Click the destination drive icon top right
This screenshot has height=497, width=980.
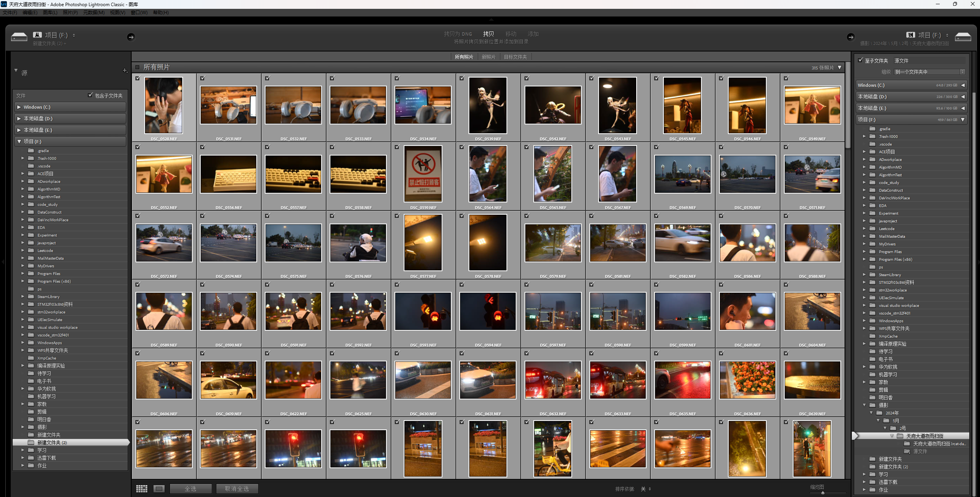coord(962,37)
